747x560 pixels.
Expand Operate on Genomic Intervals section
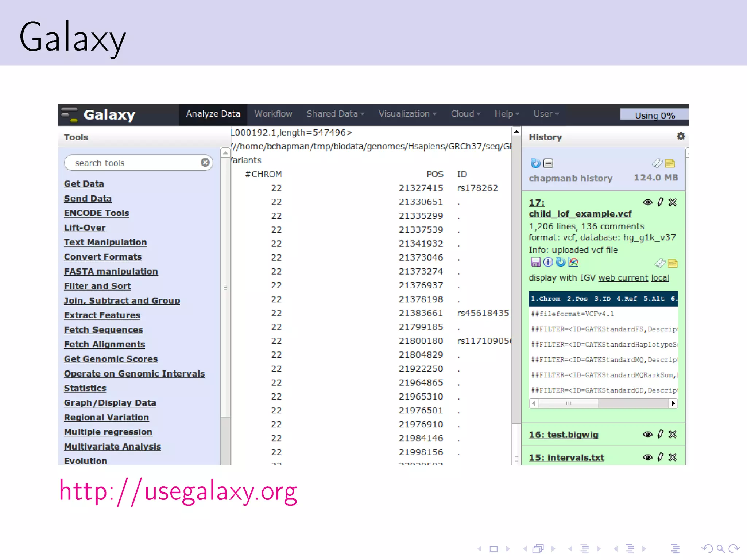(134, 373)
